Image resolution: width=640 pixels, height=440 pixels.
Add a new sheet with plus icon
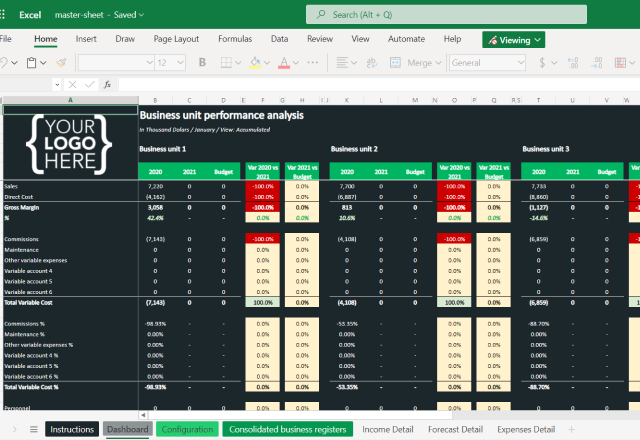coord(571,429)
